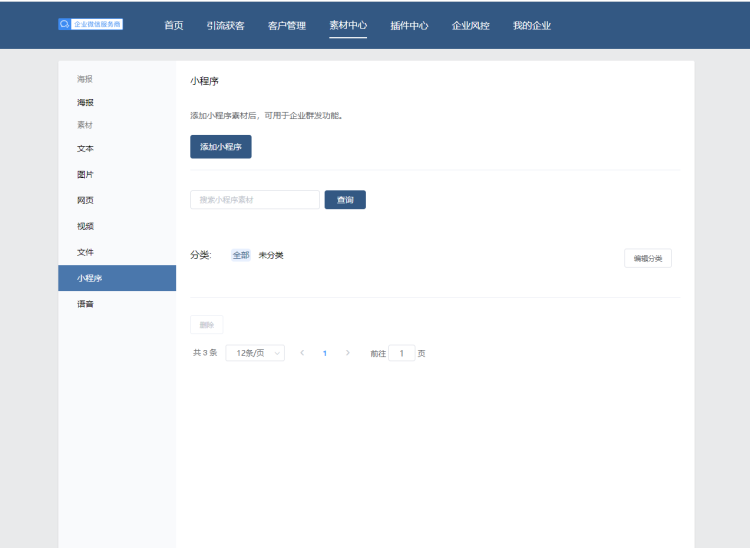The width and height of the screenshot is (750, 548).
Task: Select 插件中心 in the navigation bar
Action: point(409,25)
